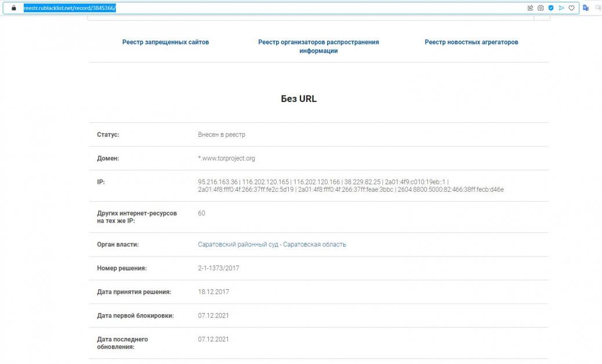This screenshot has height=364, width=602.
Task: Bookmark the page with the heart icon
Action: pyautogui.click(x=572, y=8)
